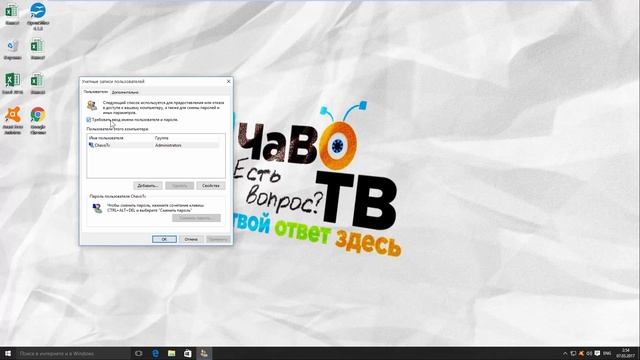Close the User Accounts dialog
This screenshot has width=640, height=360.
point(228,82)
